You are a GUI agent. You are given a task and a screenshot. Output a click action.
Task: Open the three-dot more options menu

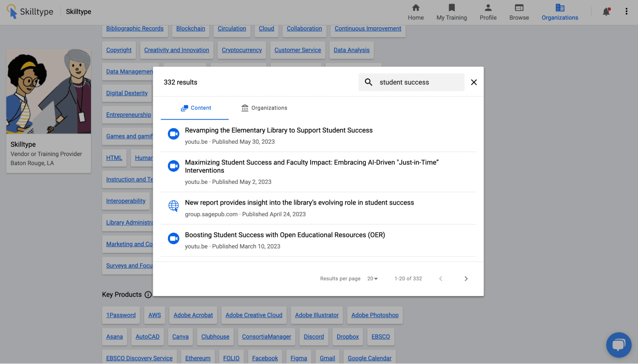coord(626,11)
